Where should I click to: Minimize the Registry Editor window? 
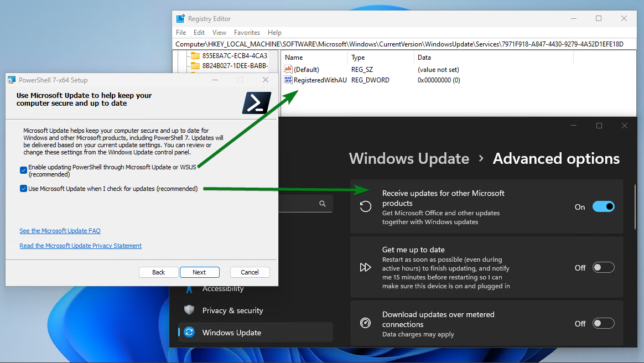[574, 18]
